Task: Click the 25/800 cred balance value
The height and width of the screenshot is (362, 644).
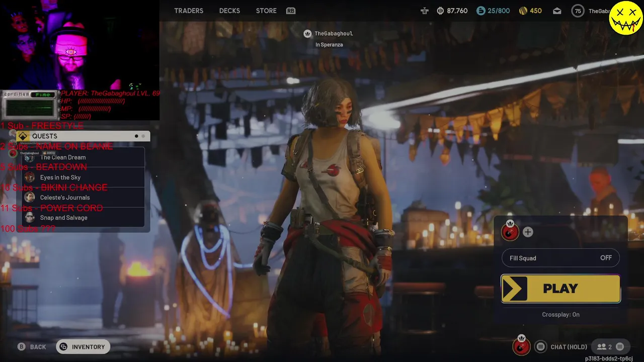Action: pos(499,11)
